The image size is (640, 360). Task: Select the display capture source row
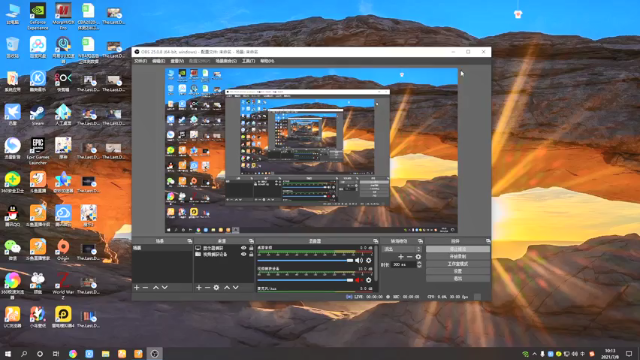point(224,248)
